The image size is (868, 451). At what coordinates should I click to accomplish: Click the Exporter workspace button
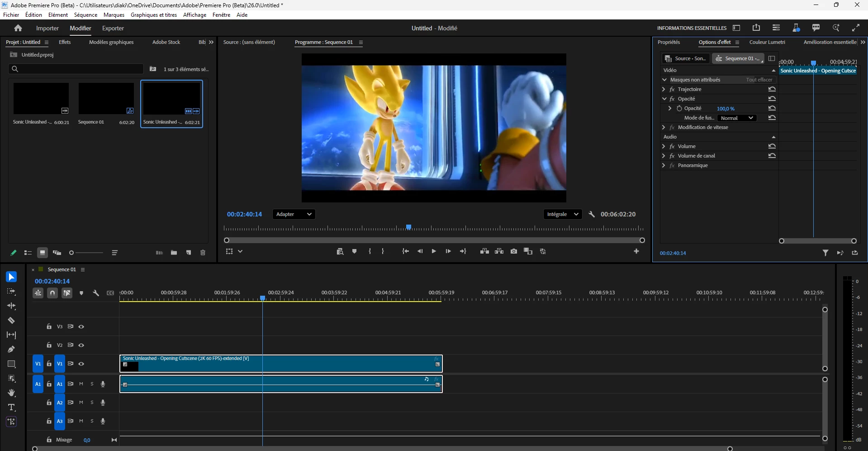[x=113, y=28]
